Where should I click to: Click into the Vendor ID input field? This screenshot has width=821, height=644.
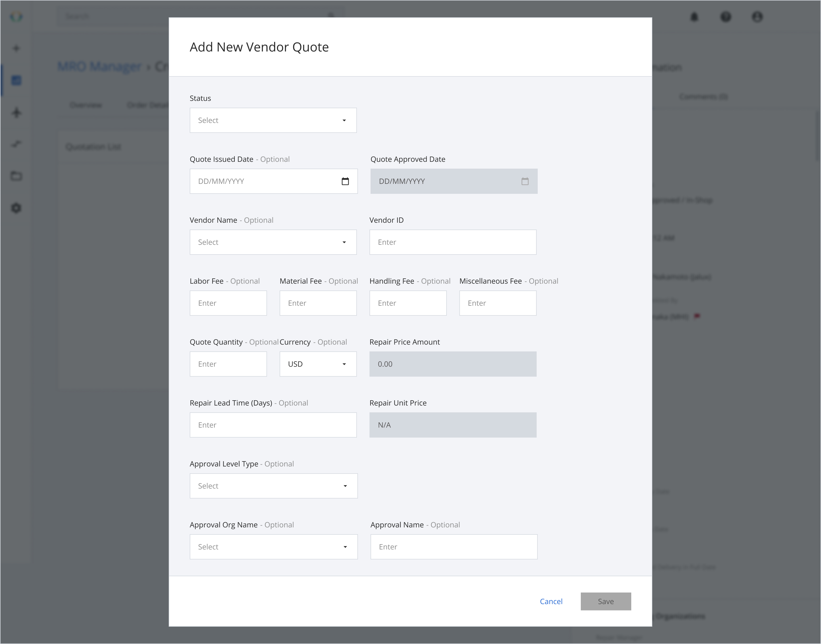click(452, 242)
